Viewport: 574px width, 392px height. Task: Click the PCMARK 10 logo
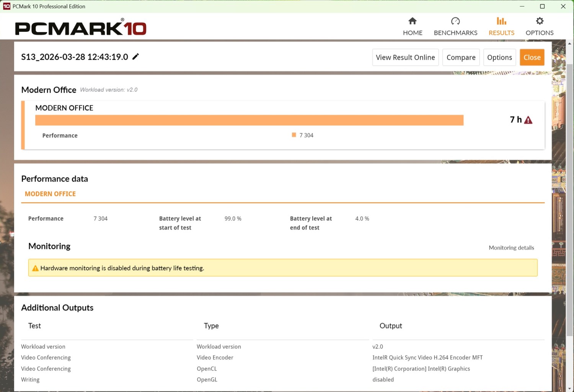point(81,27)
